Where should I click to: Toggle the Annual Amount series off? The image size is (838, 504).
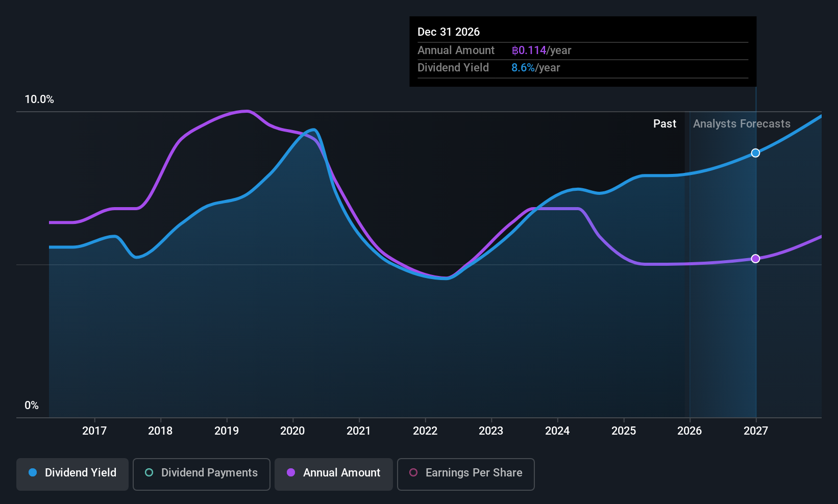pos(333,473)
